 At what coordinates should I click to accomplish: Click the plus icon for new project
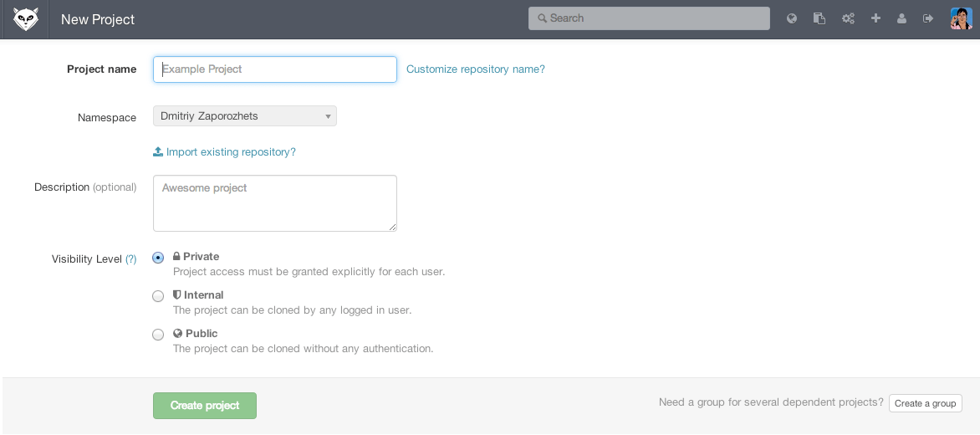pyautogui.click(x=875, y=18)
